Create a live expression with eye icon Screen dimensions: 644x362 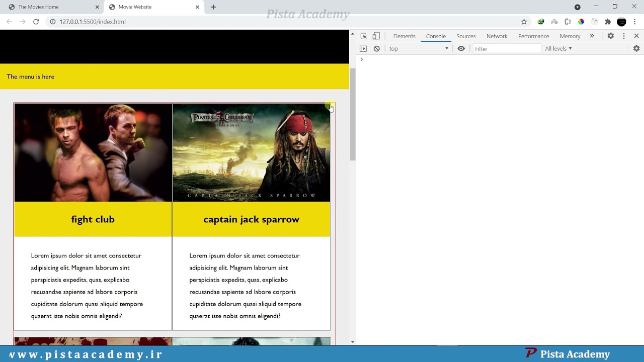coord(461,49)
